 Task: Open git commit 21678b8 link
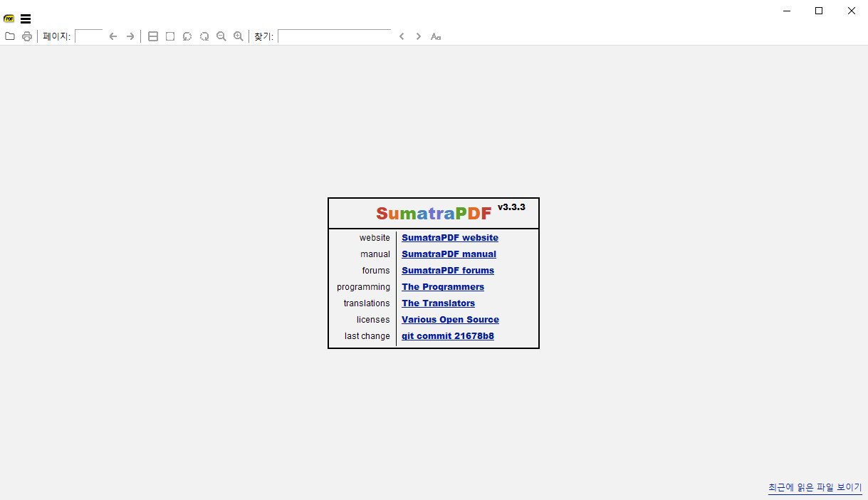coord(448,336)
